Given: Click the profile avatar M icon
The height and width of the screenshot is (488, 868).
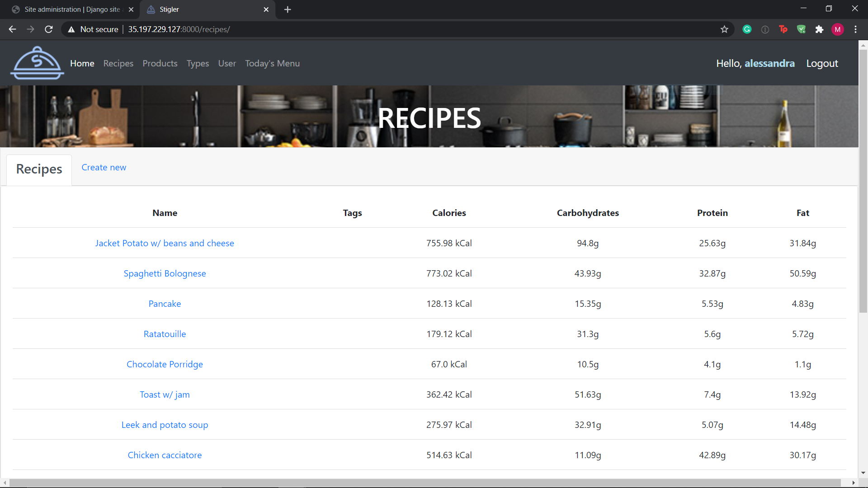Looking at the screenshot, I should pos(837,29).
